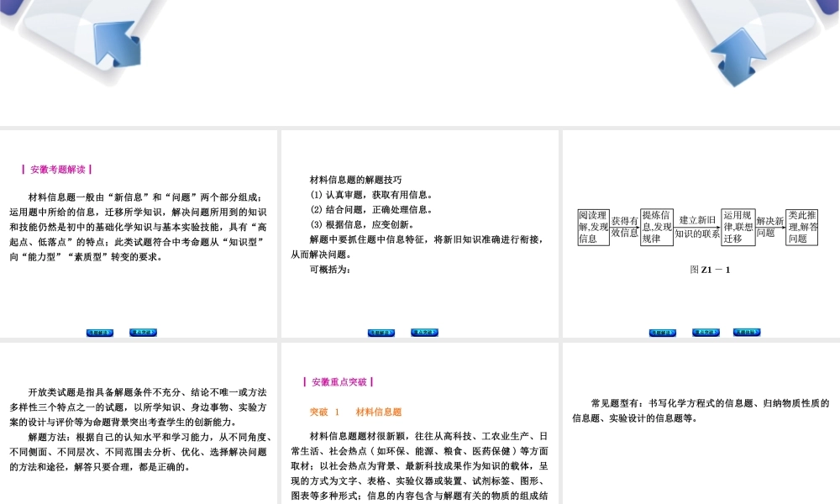This screenshot has width=840, height=504.
Task: Open the slide starting 常见题型有
Action: point(701,423)
